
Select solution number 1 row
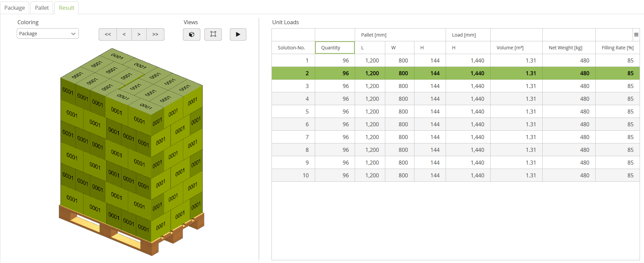click(456, 60)
